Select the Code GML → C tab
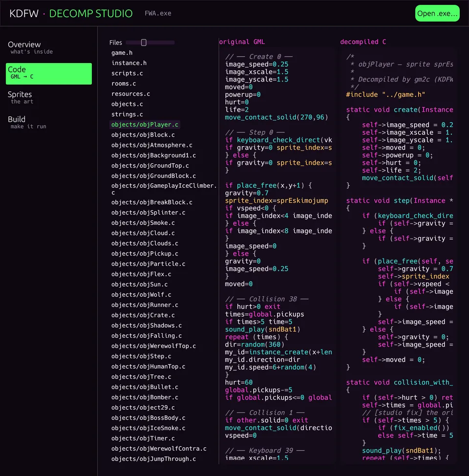 tap(48, 73)
